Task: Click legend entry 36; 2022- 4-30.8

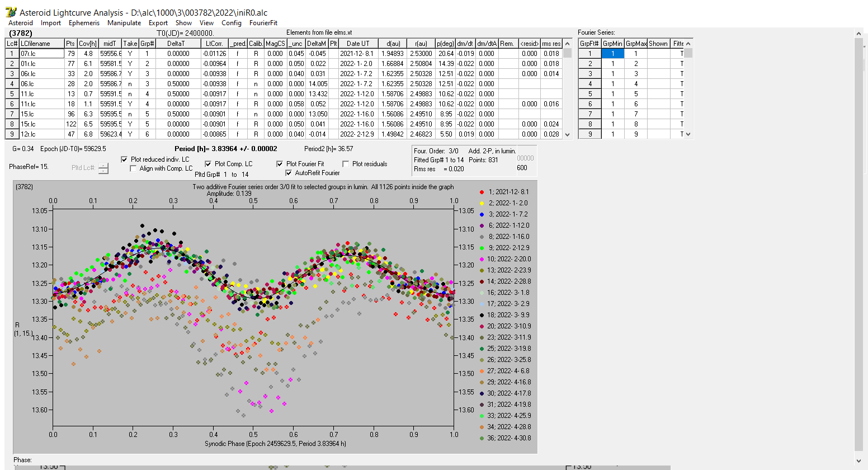Action: (509, 438)
